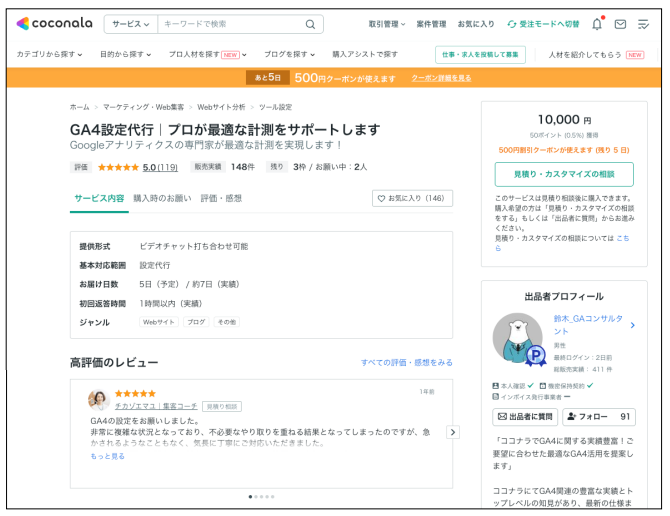The width and height of the screenshot is (670, 516).
Task: Click the 受注モードへ切替 switch icon
Action: tap(511, 24)
